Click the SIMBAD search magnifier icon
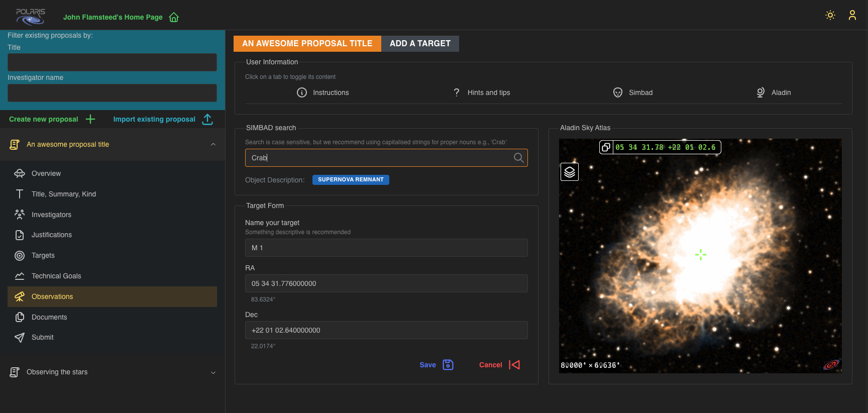Viewport: 868px width, 413px height. point(518,158)
